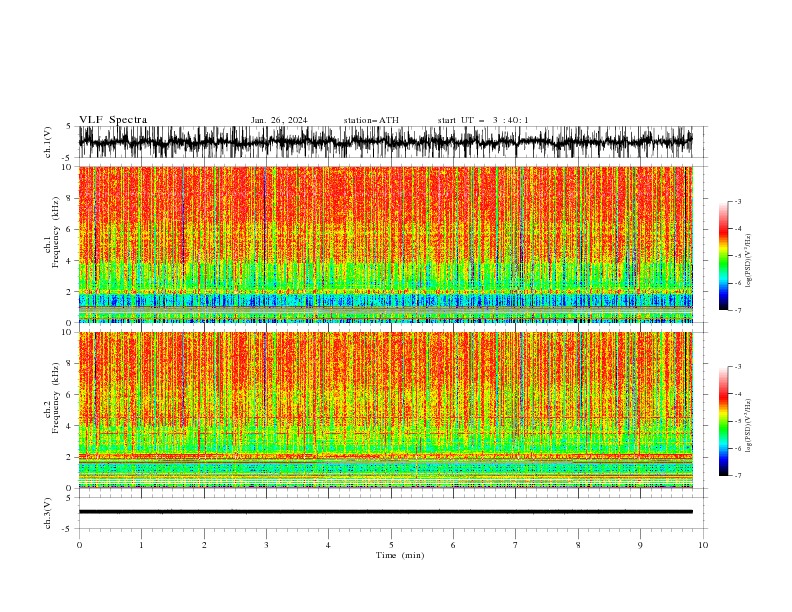
Task: Click the '-7' value on ch.2 color bar
Action: pyautogui.click(x=737, y=476)
